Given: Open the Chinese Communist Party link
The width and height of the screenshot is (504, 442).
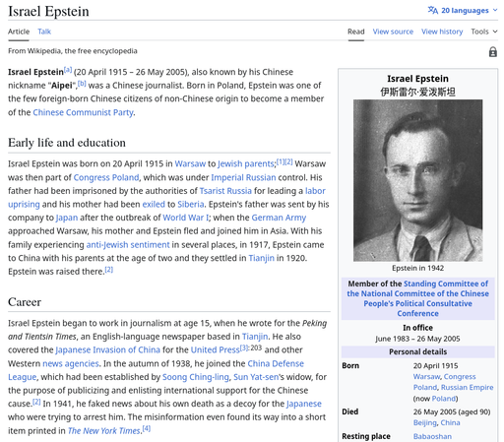Looking at the screenshot, I should tap(83, 112).
